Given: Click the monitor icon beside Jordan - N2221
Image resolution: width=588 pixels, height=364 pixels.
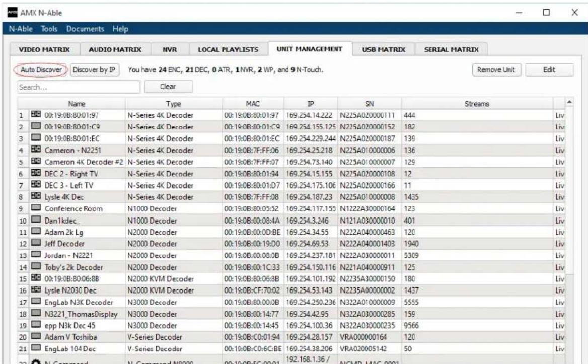Looking at the screenshot, I should (36, 255).
